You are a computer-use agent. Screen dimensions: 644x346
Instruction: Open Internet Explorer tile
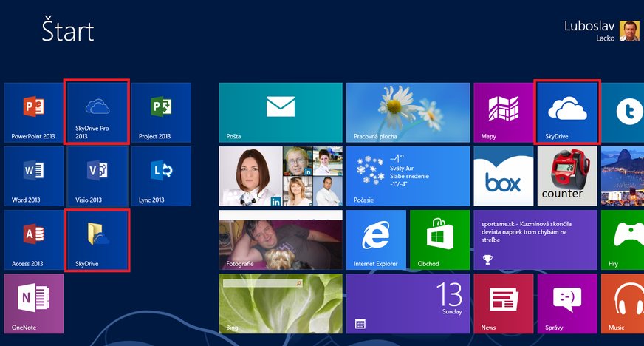click(376, 240)
